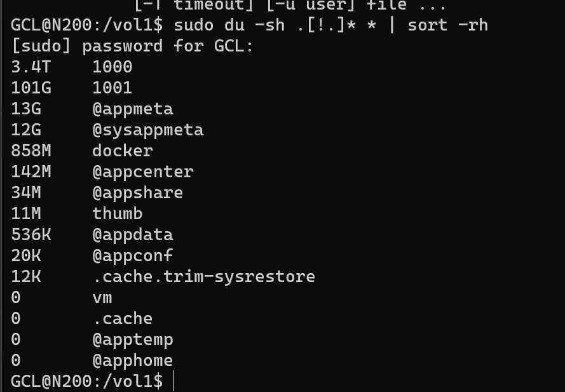Click the @appmeta folder name
Viewport: 565px width, 392px height.
click(132, 109)
